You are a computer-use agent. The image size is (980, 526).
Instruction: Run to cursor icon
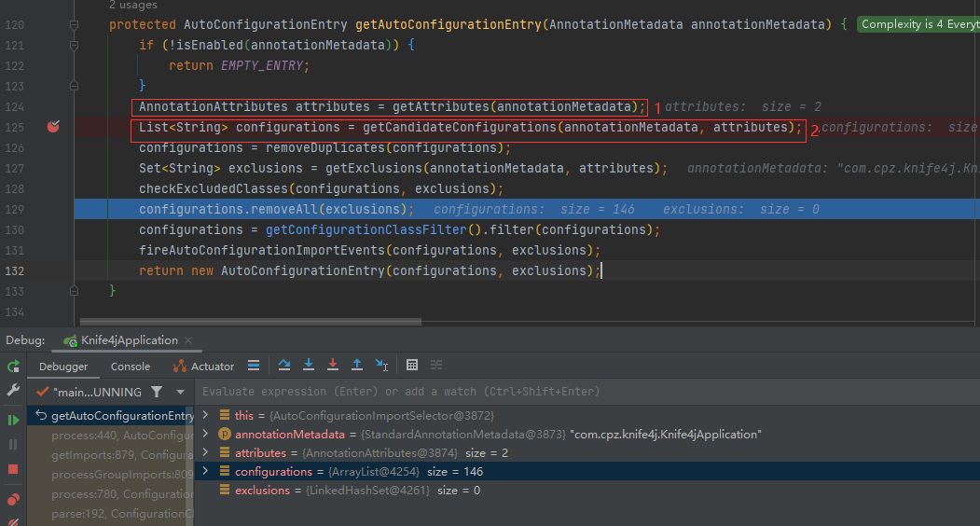coord(382,366)
